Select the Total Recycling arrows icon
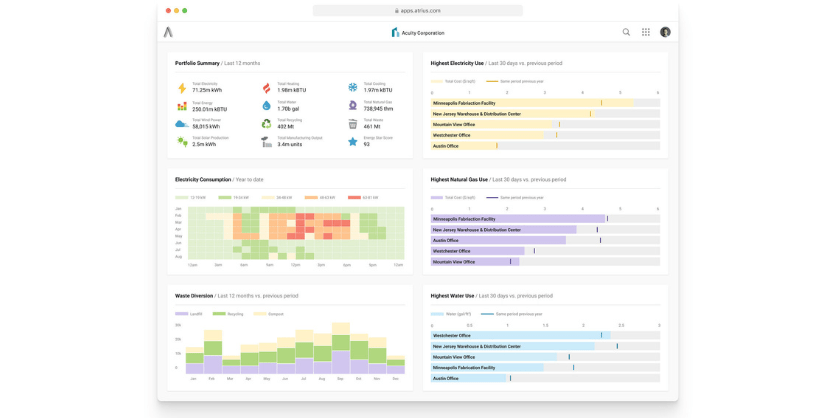The height and width of the screenshot is (418, 836). click(x=266, y=124)
